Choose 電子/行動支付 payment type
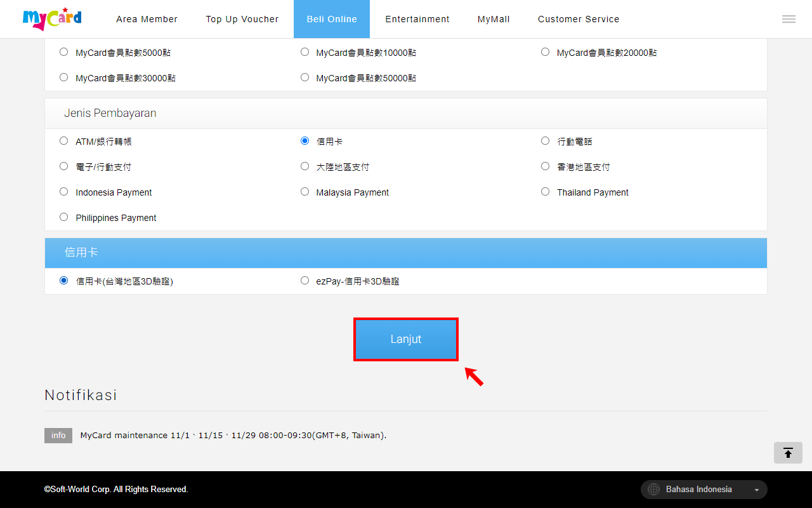Viewport: 812px width, 508px height. coord(63,166)
